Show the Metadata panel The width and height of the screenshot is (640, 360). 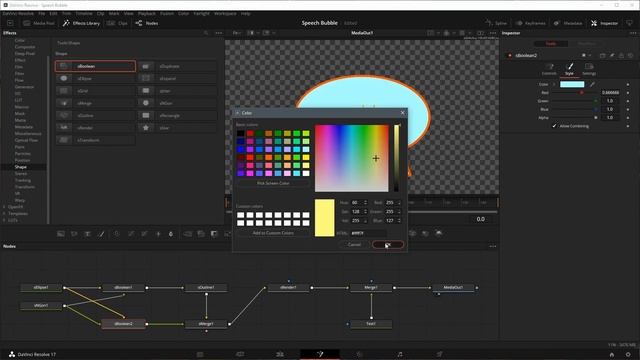(568, 23)
